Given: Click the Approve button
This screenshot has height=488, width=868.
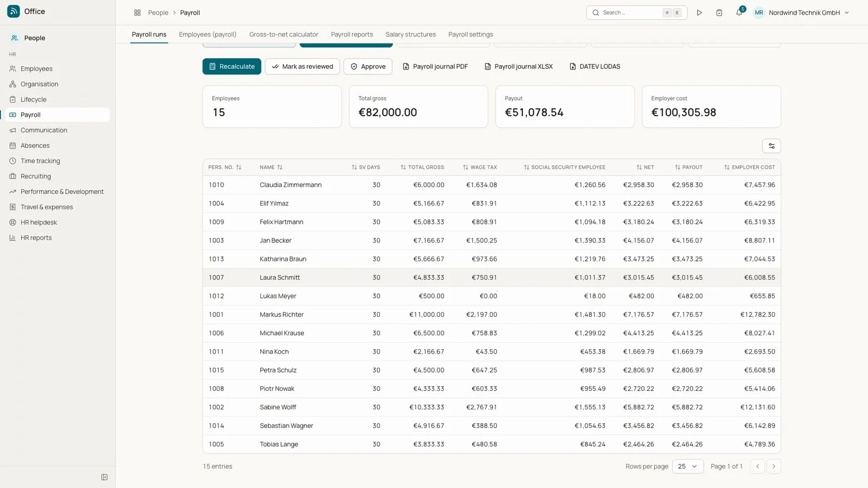Looking at the screenshot, I should (x=368, y=66).
